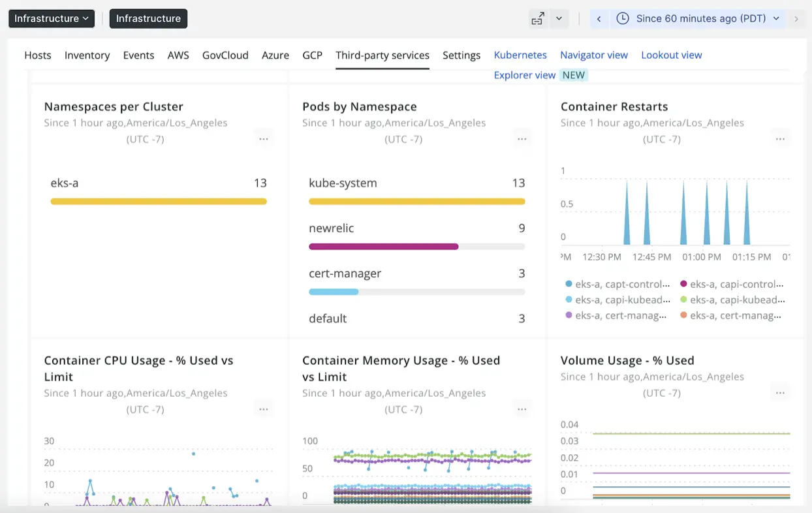Screen dimensions: 812x513
Task: Open the Kubernetes view link
Action: (x=520, y=55)
